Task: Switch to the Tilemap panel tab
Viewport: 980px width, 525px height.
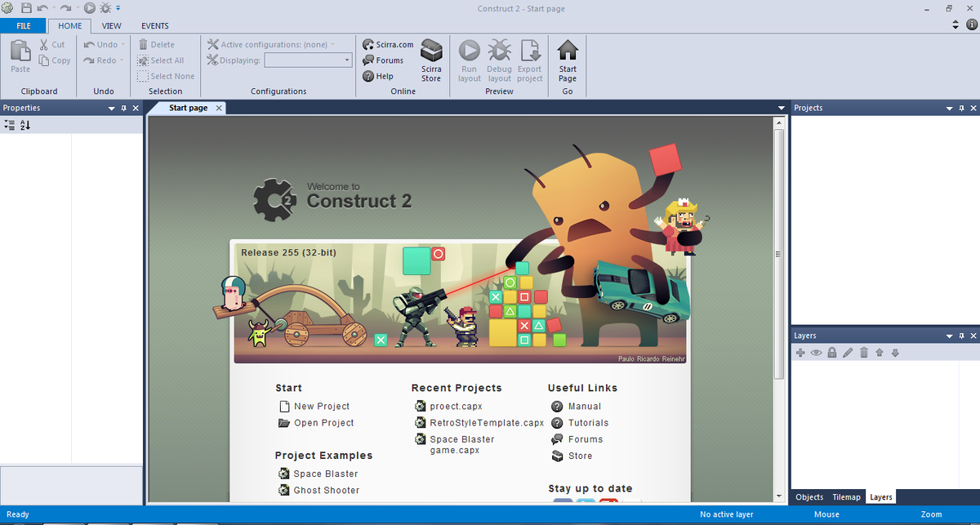Action: coord(846,496)
